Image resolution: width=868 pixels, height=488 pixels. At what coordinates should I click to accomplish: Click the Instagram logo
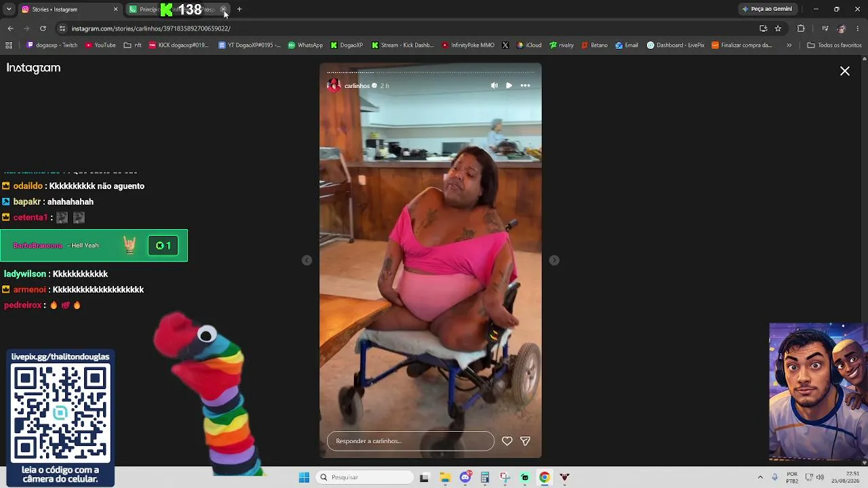[33, 68]
